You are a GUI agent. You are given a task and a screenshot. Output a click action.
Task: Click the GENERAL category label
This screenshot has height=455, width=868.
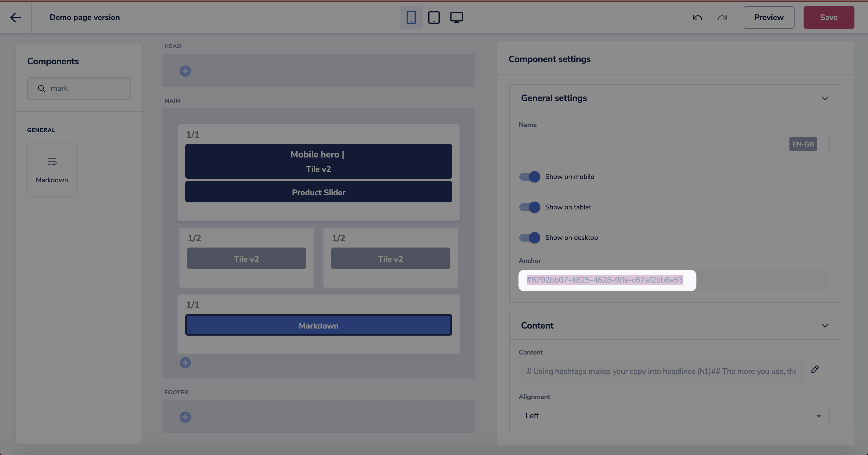41,130
